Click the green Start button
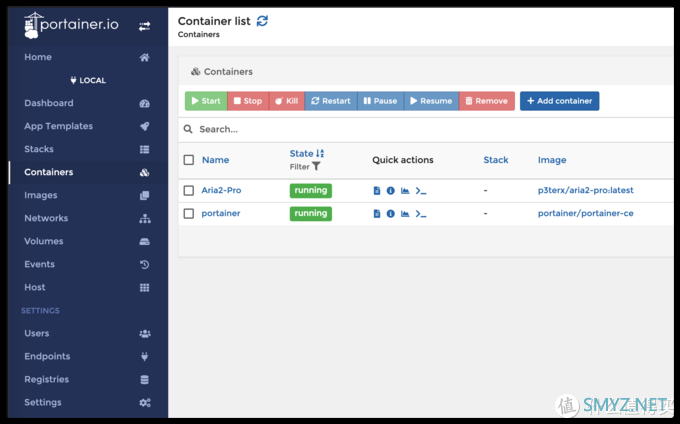This screenshot has width=680, height=424. coord(206,101)
